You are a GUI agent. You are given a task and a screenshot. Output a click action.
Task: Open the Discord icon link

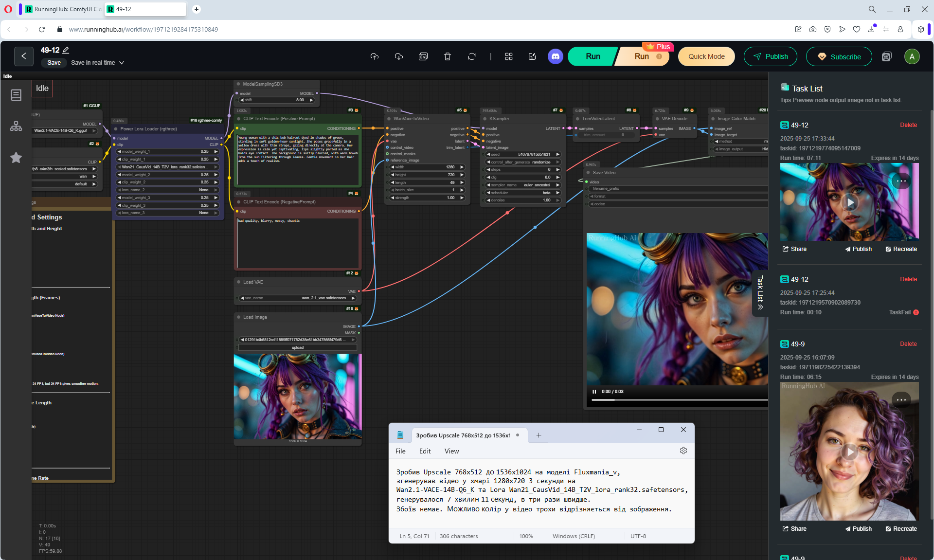tap(556, 56)
